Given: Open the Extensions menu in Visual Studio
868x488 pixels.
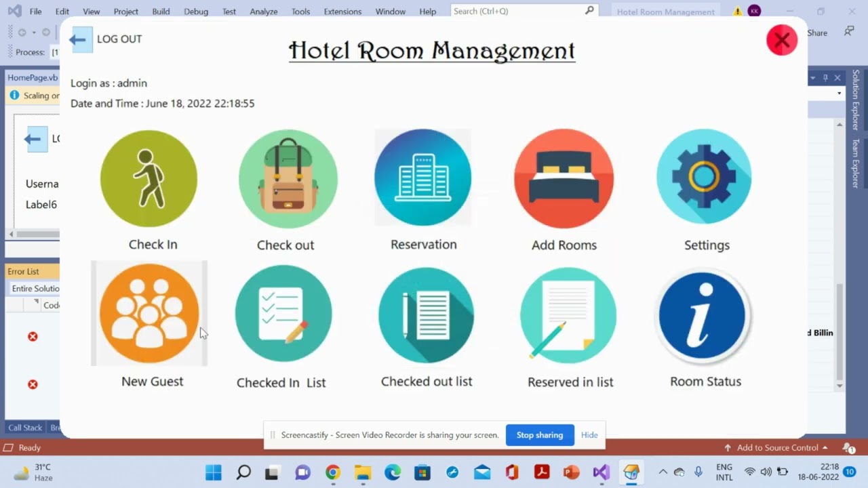Looking at the screenshot, I should (342, 12).
